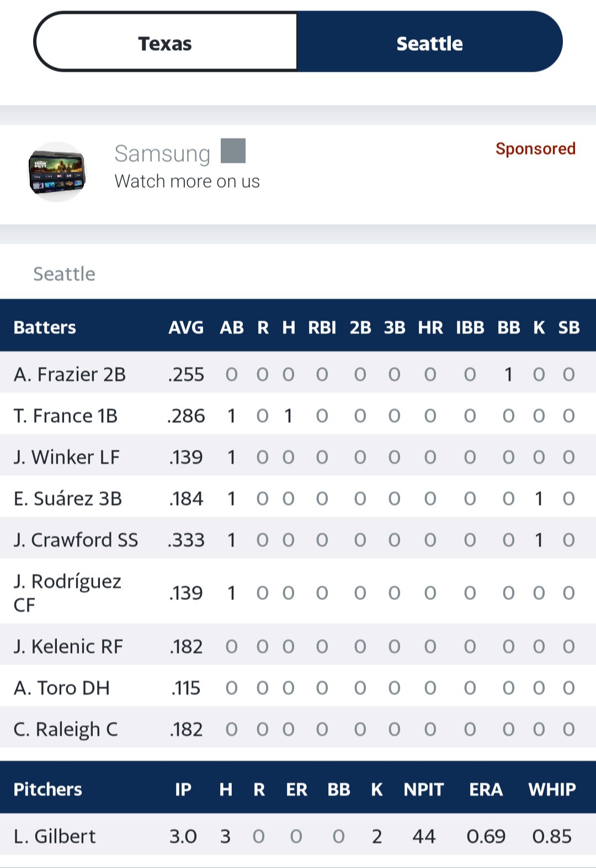Image resolution: width=596 pixels, height=868 pixels.
Task: Click the AVG column header
Action: pyautogui.click(x=186, y=328)
